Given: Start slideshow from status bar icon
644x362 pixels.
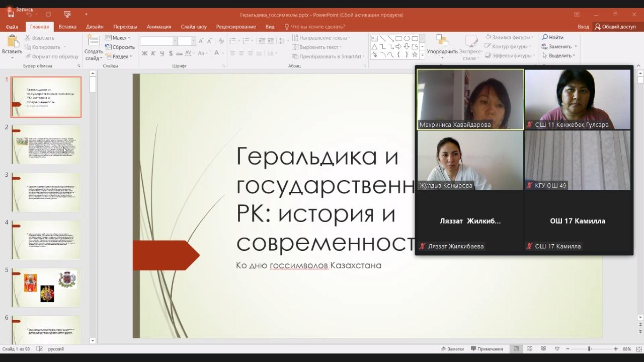Looking at the screenshot, I should 557,349.
